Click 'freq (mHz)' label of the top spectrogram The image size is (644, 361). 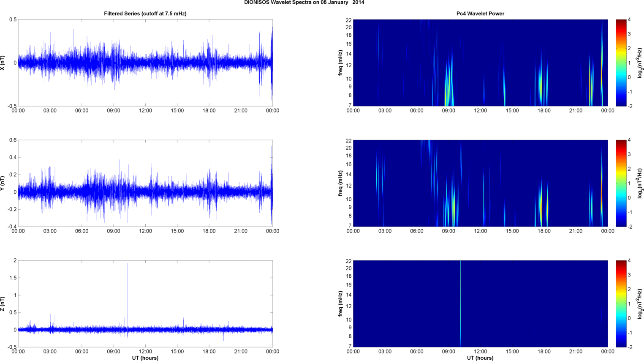(340, 63)
